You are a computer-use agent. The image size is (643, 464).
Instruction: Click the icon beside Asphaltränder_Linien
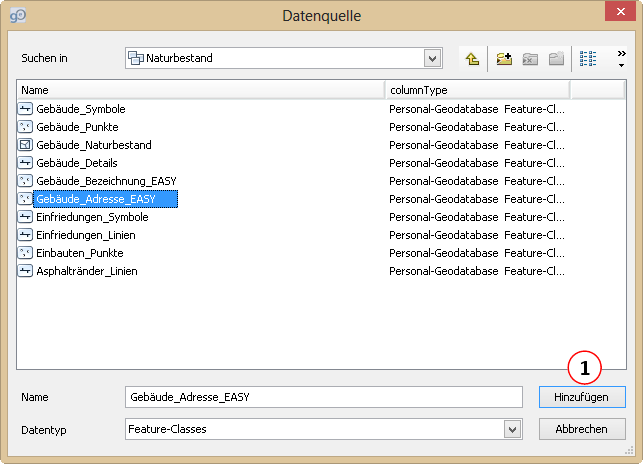pos(25,271)
